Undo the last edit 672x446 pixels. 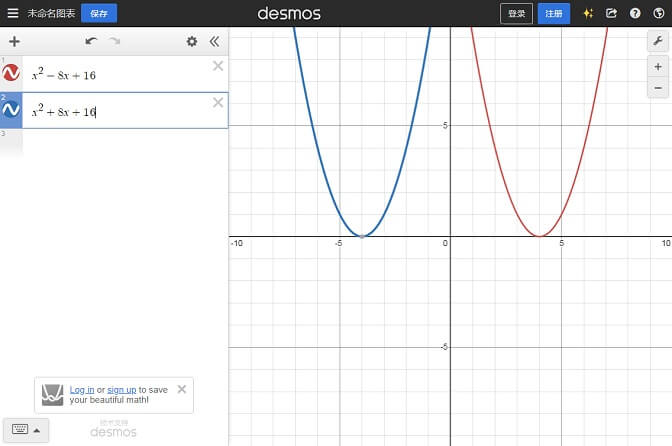(91, 41)
